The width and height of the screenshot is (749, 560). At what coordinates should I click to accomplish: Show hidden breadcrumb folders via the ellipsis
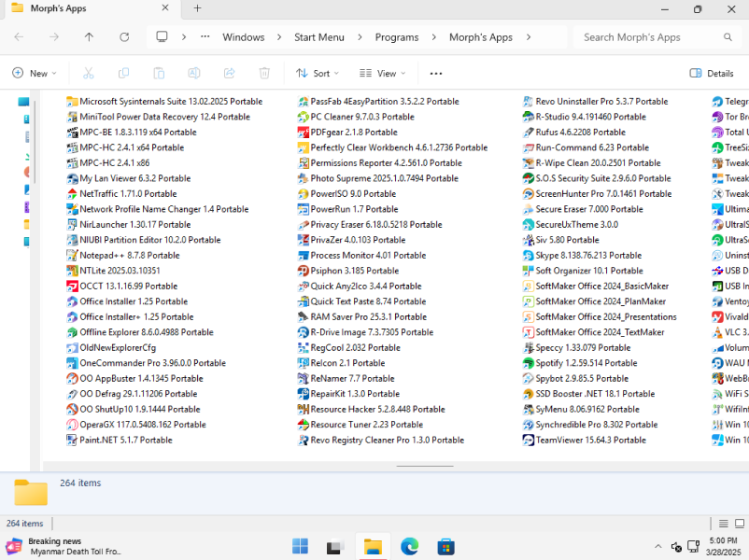point(205,36)
